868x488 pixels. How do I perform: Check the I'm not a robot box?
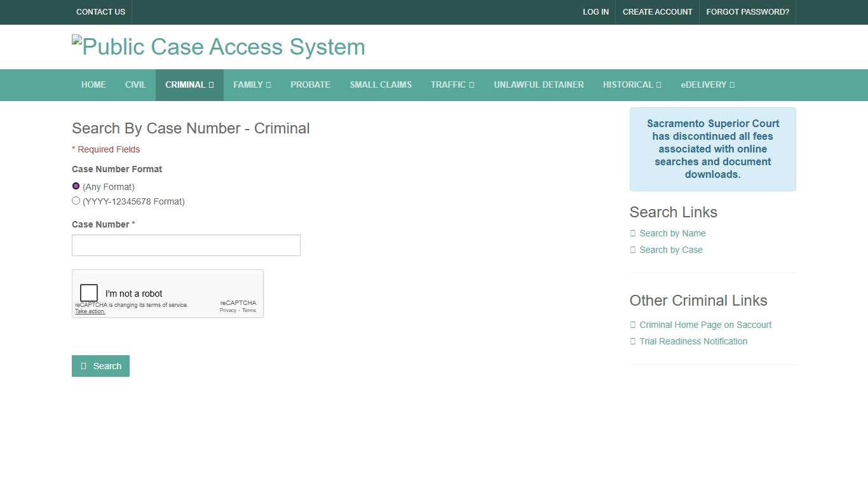tap(89, 293)
